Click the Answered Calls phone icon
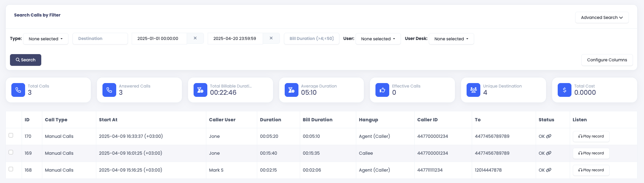 click(x=109, y=90)
